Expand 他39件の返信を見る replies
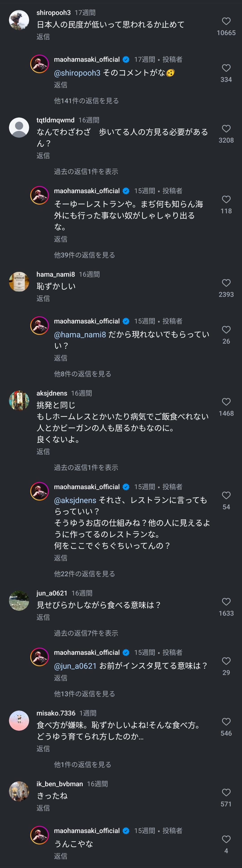Image resolution: width=242 pixels, height=868 pixels. tap(84, 255)
